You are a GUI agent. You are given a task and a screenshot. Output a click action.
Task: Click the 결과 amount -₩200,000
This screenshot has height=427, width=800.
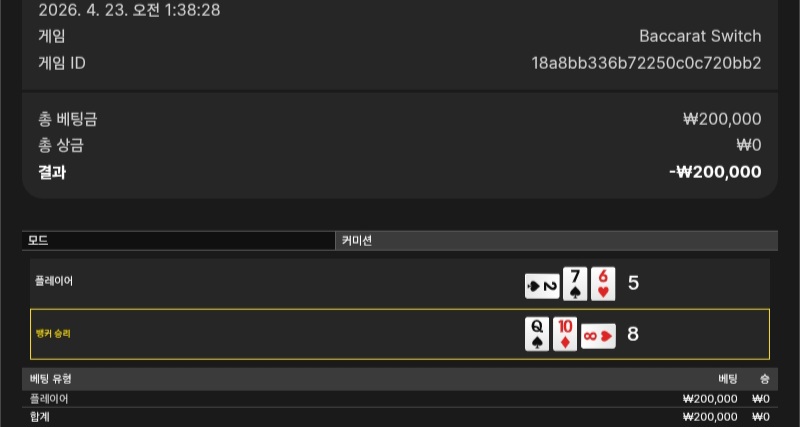click(715, 172)
